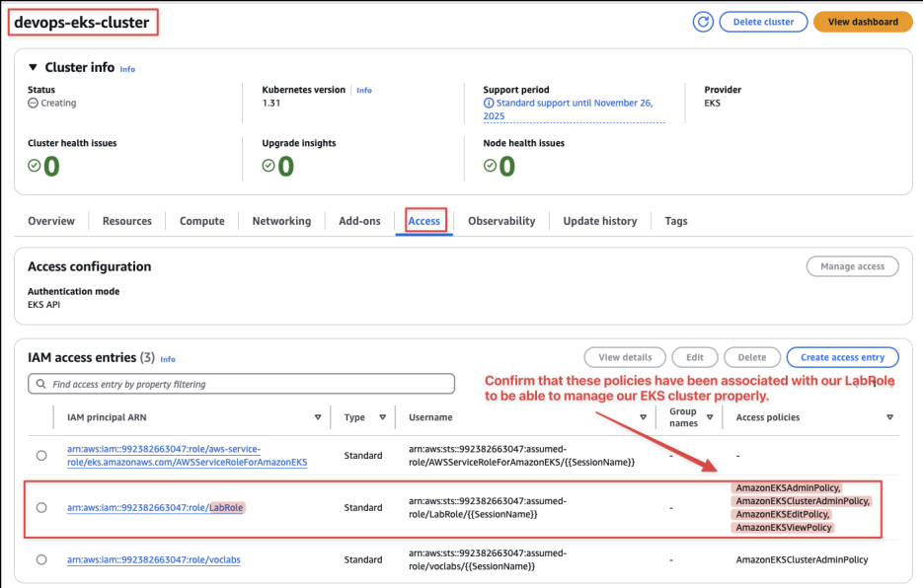This screenshot has width=923, height=588.
Task: Open the Overview tab
Action: (51, 221)
